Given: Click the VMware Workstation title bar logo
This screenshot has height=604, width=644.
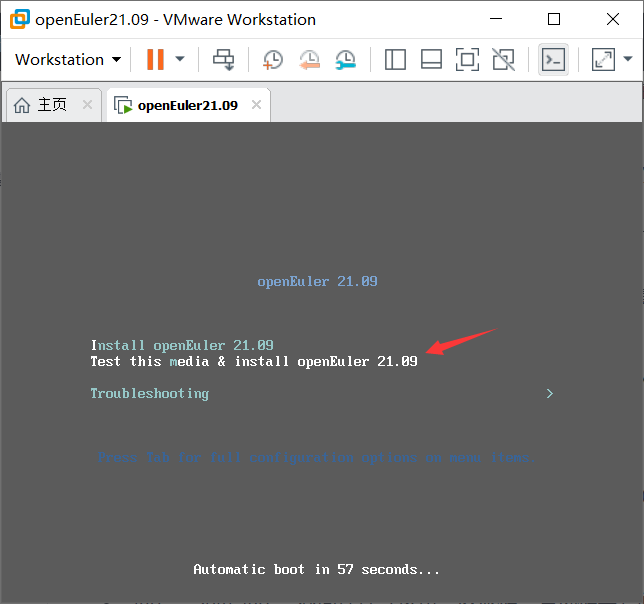Looking at the screenshot, I should point(20,19).
